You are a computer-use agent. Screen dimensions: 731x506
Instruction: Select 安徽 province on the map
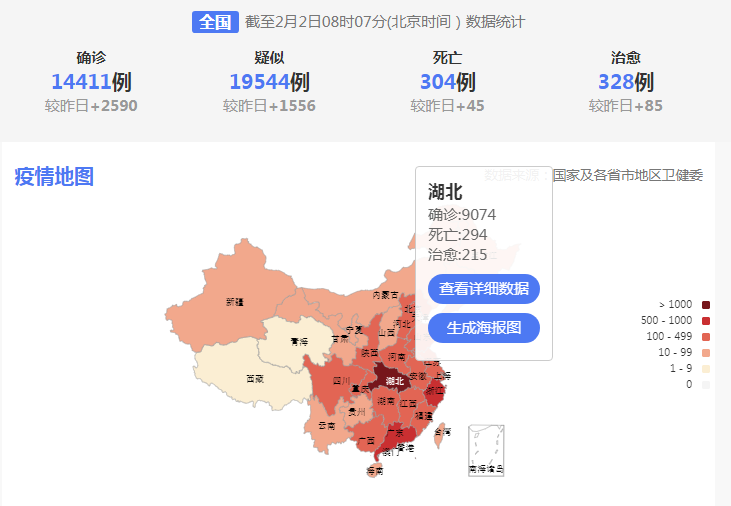(x=418, y=376)
